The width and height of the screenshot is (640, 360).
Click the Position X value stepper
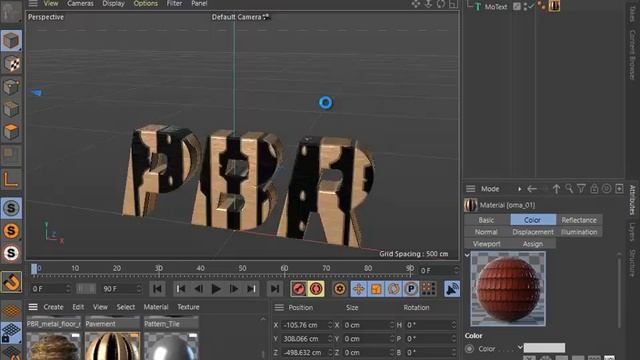click(x=330, y=325)
